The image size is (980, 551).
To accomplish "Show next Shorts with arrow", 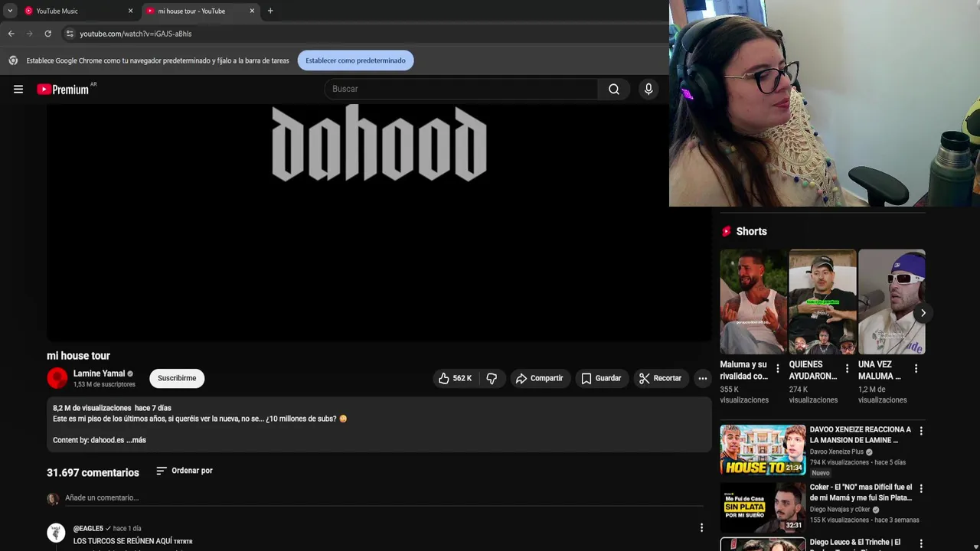I will tap(923, 313).
